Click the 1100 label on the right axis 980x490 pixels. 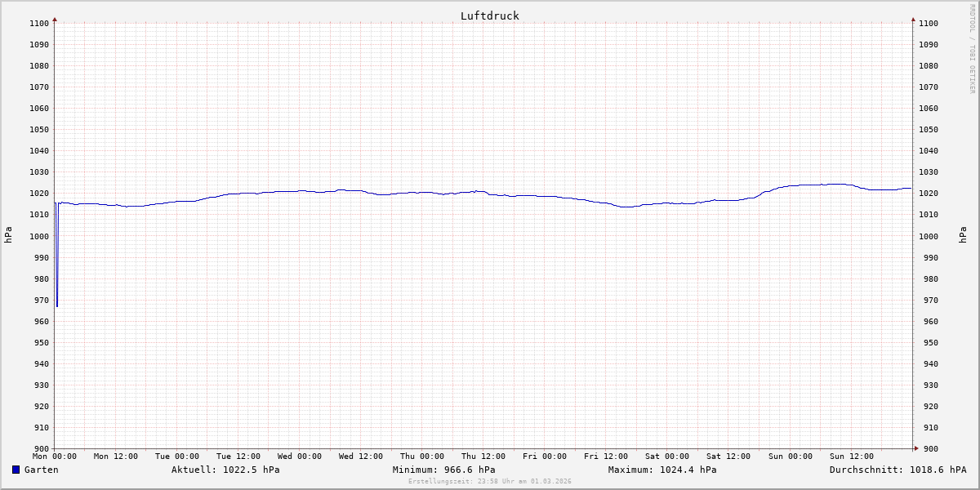(928, 23)
